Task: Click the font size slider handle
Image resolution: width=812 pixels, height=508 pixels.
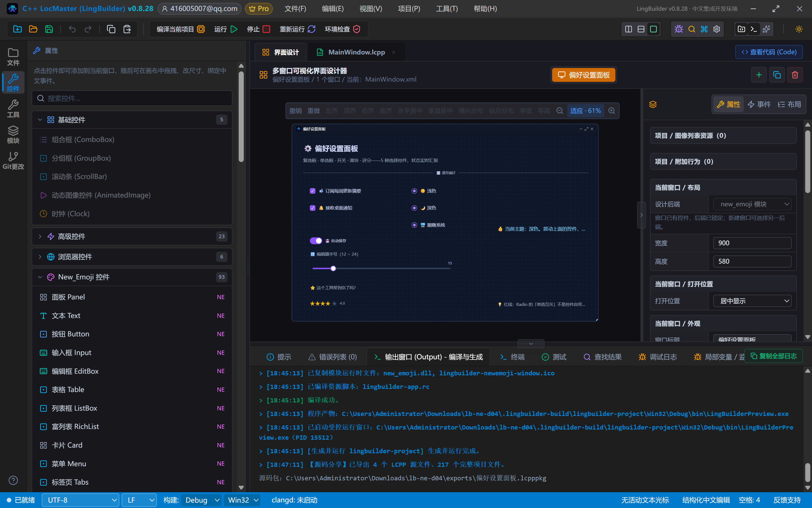Action: [x=333, y=268]
